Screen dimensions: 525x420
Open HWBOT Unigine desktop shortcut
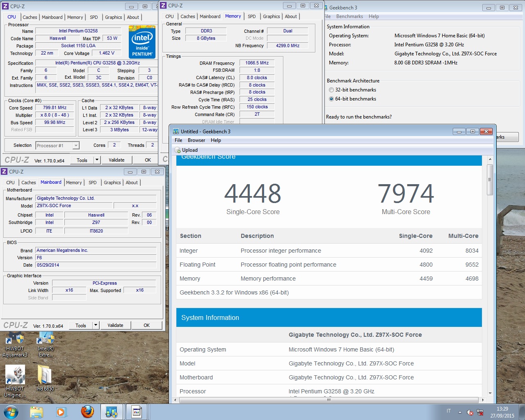pos(15,381)
